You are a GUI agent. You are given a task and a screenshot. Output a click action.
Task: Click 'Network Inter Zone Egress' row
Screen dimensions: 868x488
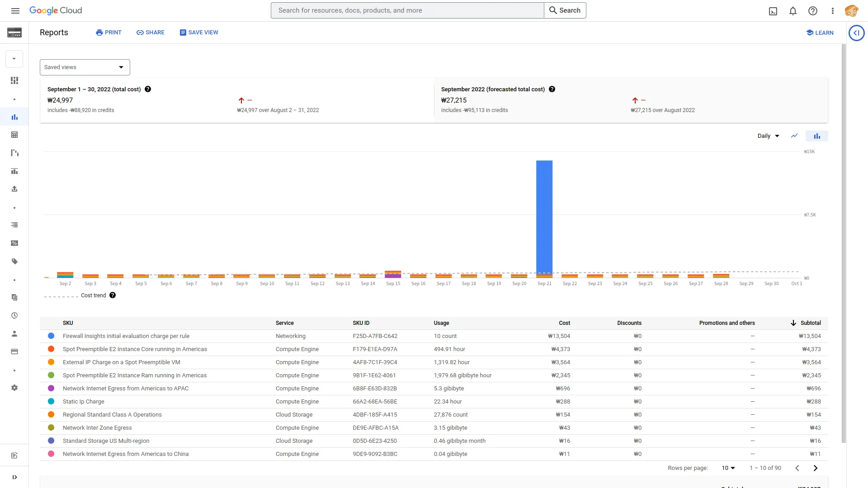coord(434,428)
